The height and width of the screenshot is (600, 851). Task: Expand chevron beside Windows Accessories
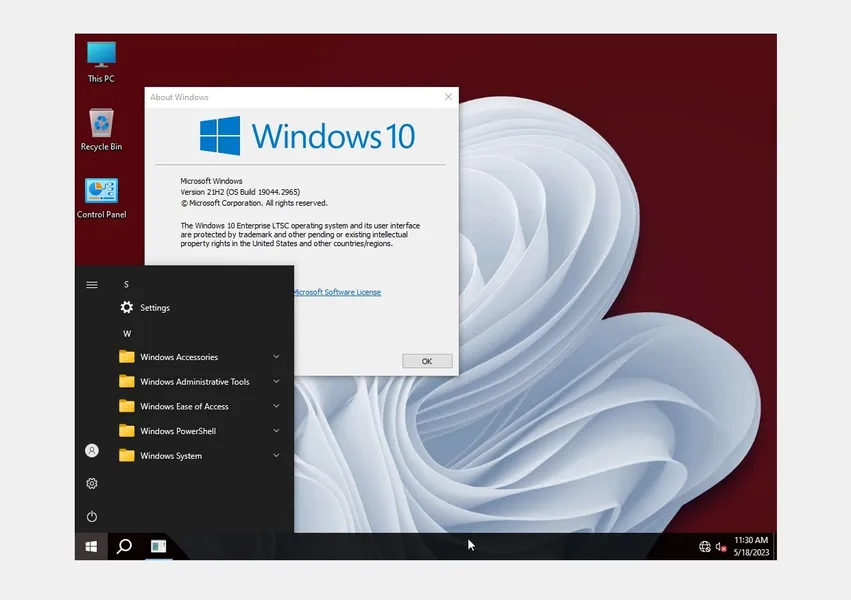(x=276, y=356)
